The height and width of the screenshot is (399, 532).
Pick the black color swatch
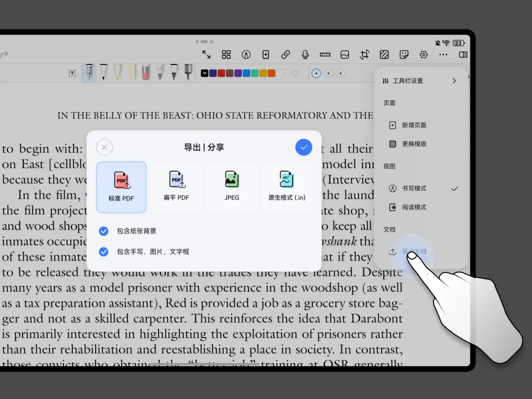point(204,73)
